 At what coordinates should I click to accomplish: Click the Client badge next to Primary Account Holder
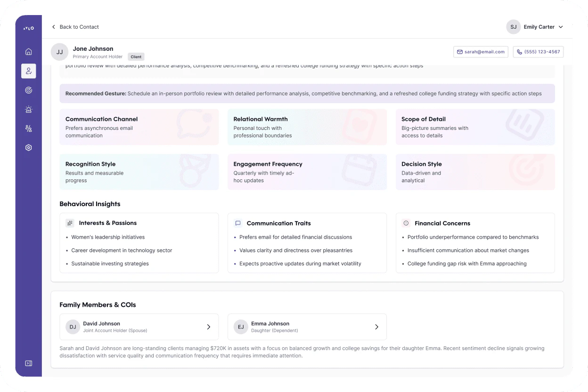(x=136, y=56)
